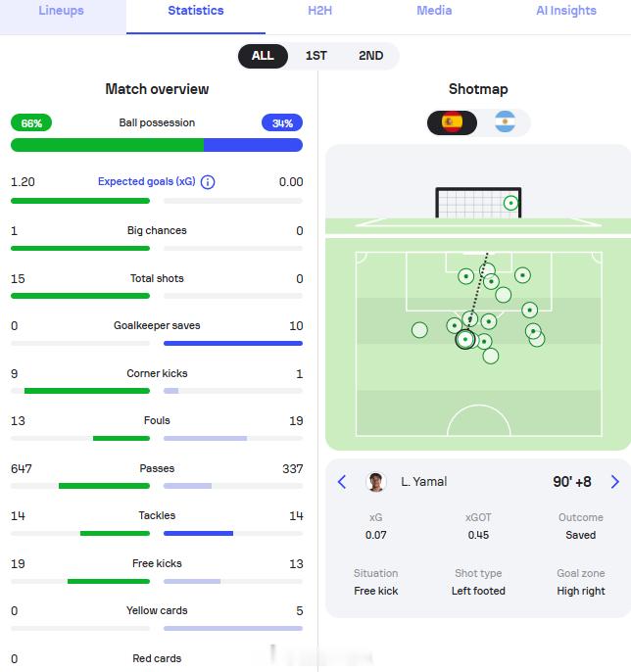Click the ball possession bar
The image size is (631, 672).
[x=157, y=145]
